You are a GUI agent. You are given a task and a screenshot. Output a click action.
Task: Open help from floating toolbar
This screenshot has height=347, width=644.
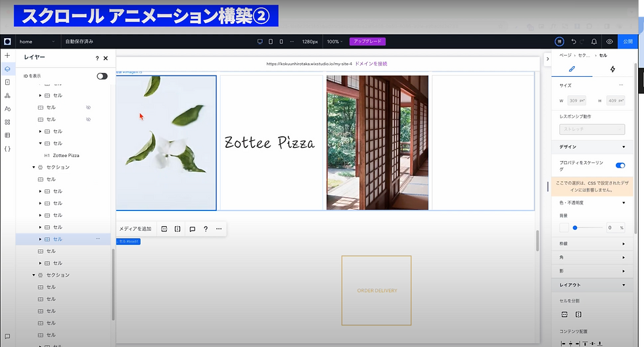coord(206,229)
